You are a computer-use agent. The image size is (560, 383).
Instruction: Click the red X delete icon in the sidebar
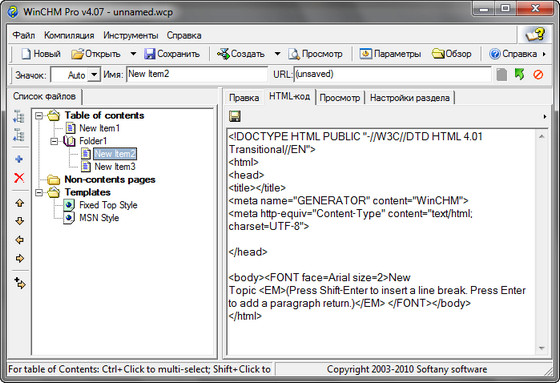click(x=19, y=178)
